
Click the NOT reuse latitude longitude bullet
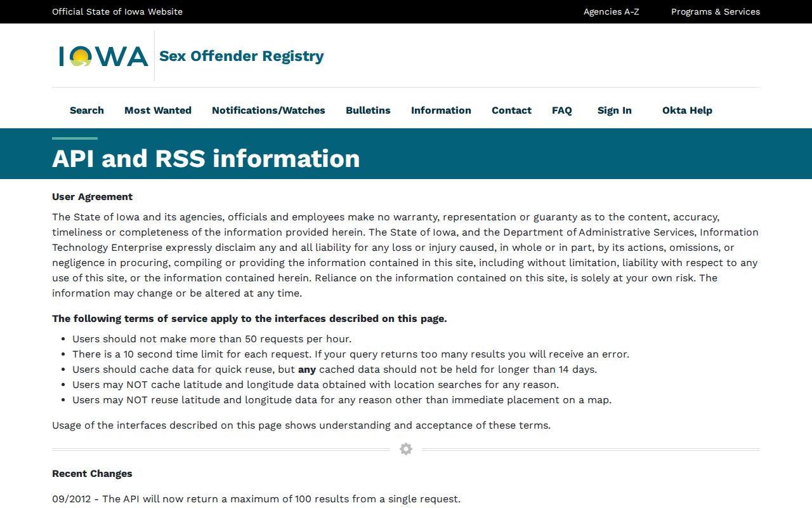[x=342, y=400]
